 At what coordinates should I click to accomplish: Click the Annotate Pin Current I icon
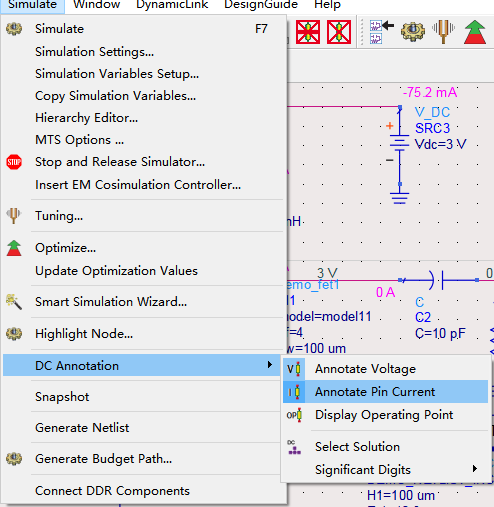pyautogui.click(x=294, y=392)
